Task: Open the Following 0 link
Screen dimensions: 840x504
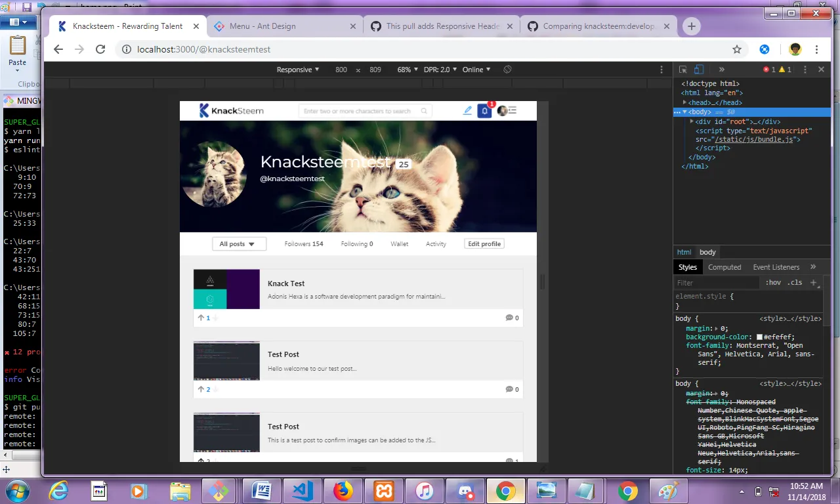Action: pyautogui.click(x=357, y=243)
